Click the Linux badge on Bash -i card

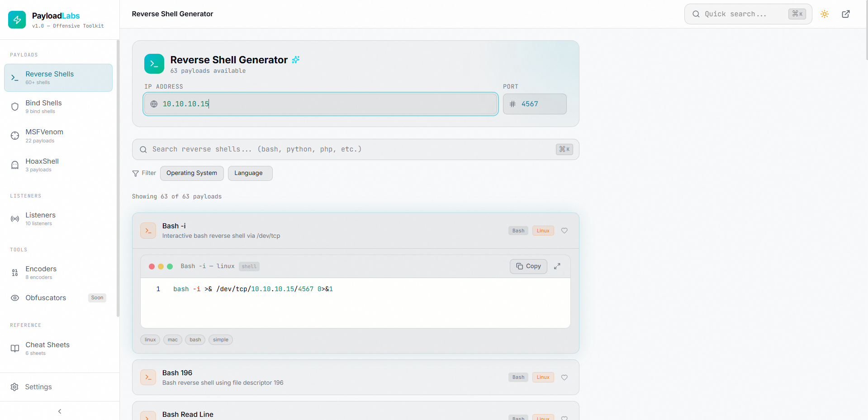pyautogui.click(x=543, y=231)
